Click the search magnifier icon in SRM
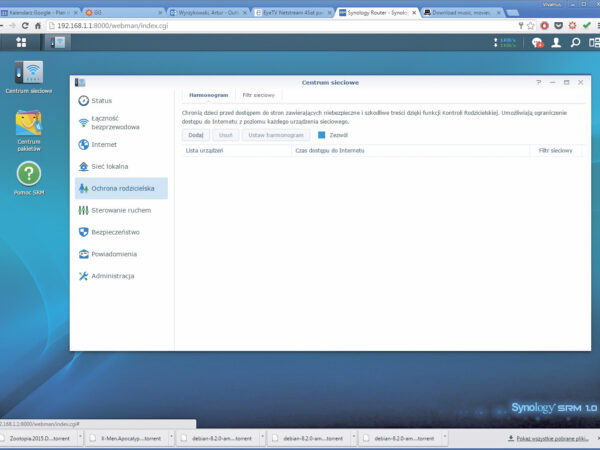The height and width of the screenshot is (450, 600). click(x=574, y=43)
